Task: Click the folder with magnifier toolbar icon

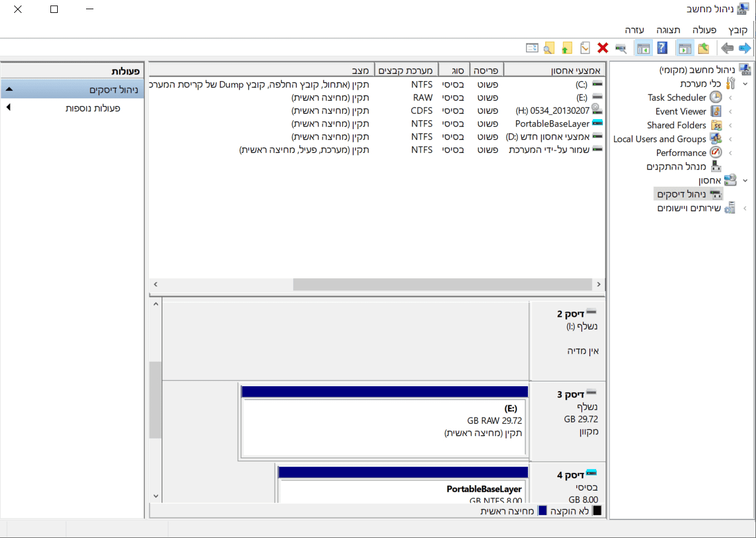Action: click(549, 48)
